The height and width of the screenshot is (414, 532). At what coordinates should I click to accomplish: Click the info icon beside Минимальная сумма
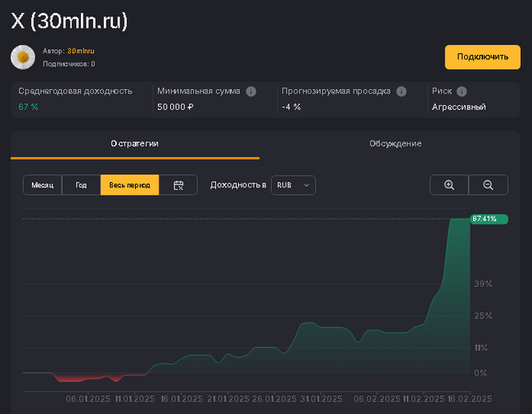click(x=251, y=92)
